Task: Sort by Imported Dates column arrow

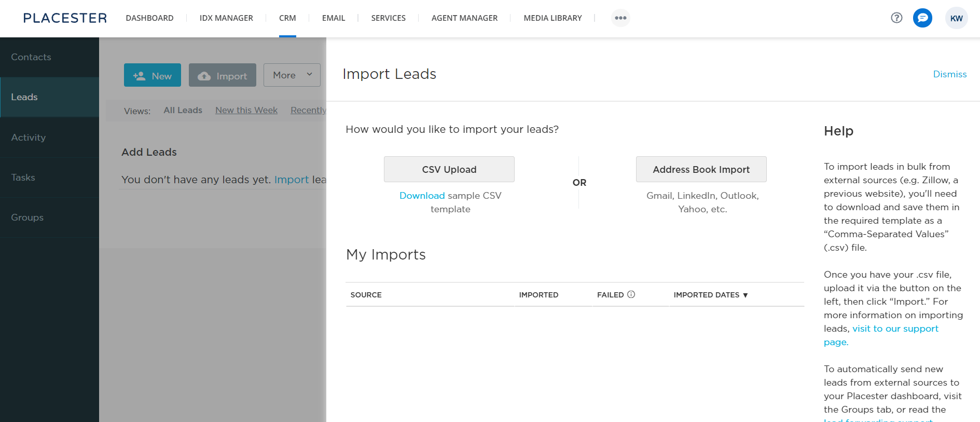Action: [746, 295]
